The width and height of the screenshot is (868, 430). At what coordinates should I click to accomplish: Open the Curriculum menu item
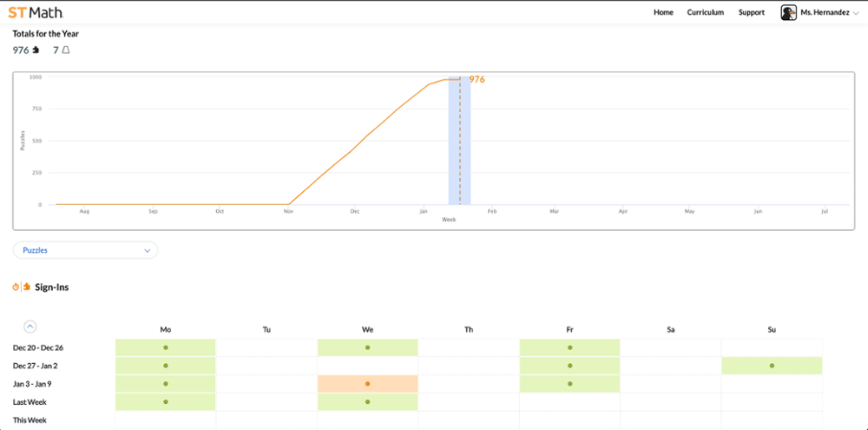click(x=705, y=12)
